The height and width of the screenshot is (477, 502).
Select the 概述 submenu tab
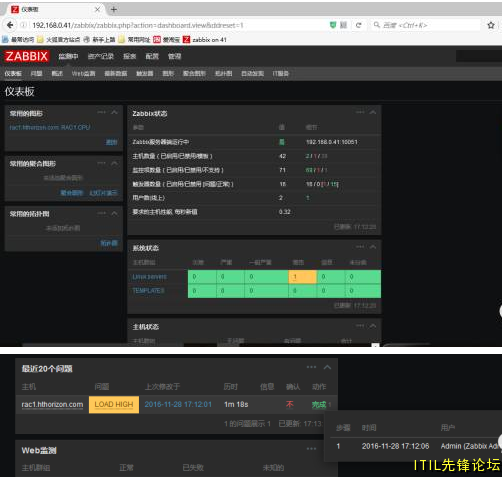point(57,74)
